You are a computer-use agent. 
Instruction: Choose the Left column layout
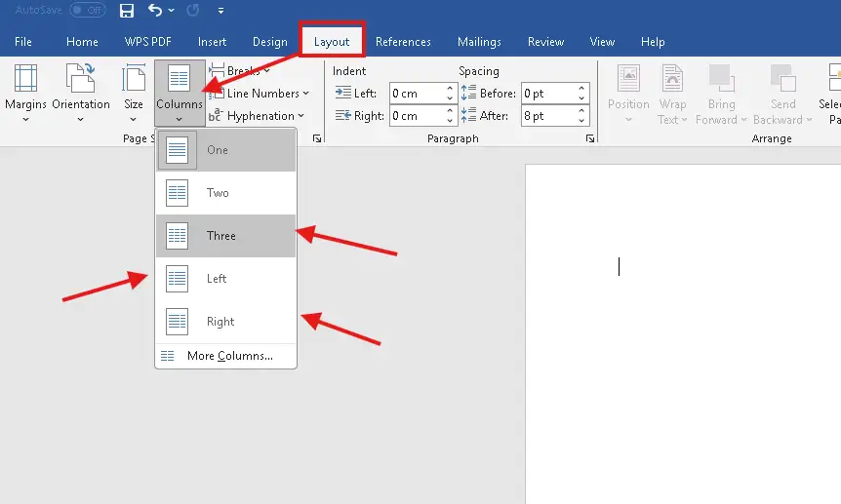tap(225, 279)
